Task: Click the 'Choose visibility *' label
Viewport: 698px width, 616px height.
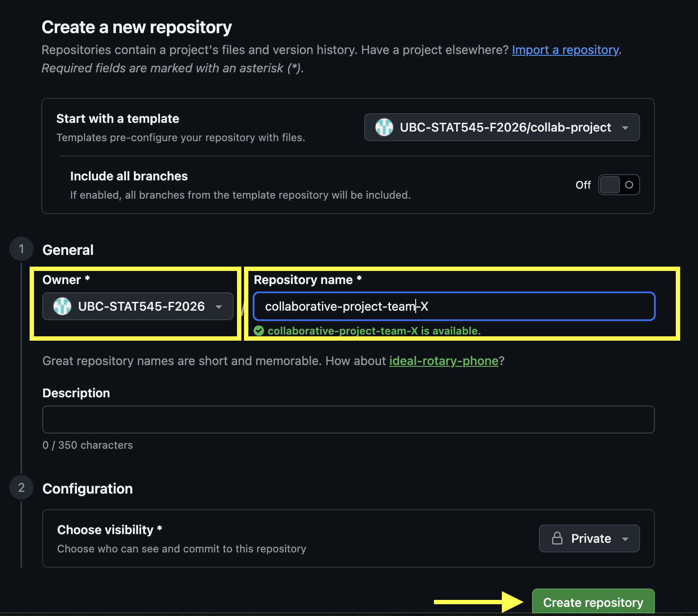Action: 110,530
